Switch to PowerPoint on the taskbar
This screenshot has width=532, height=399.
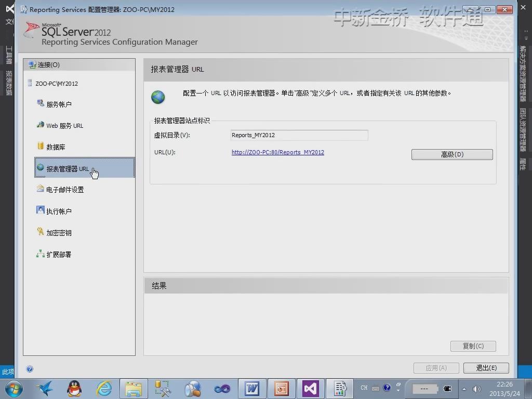point(282,389)
